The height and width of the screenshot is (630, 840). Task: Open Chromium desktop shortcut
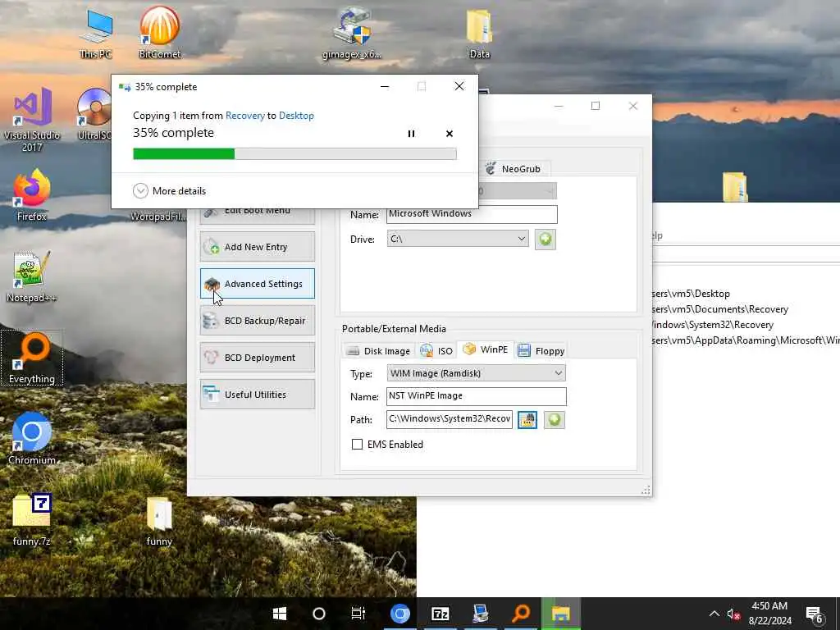click(x=32, y=440)
